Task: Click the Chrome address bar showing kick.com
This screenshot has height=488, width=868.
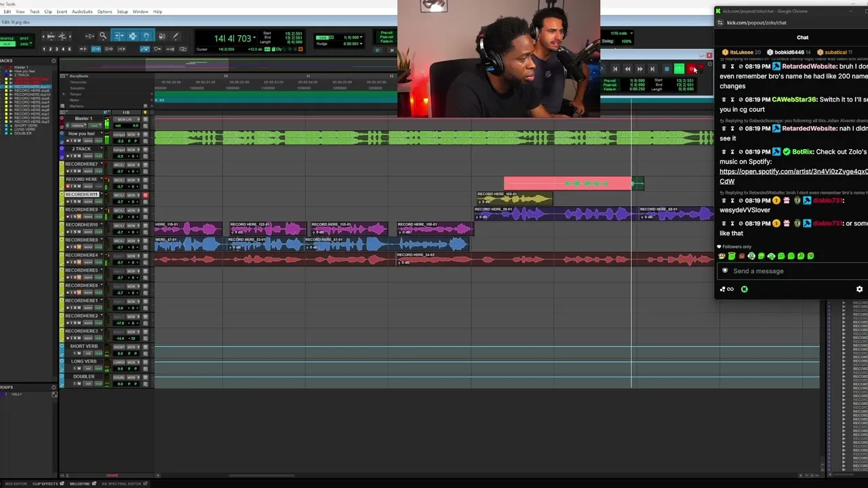Action: (x=757, y=22)
